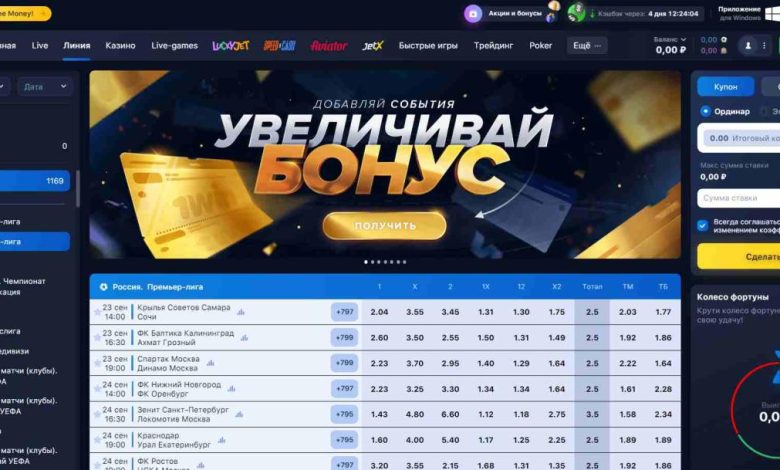Go to the Казино tab

(120, 46)
